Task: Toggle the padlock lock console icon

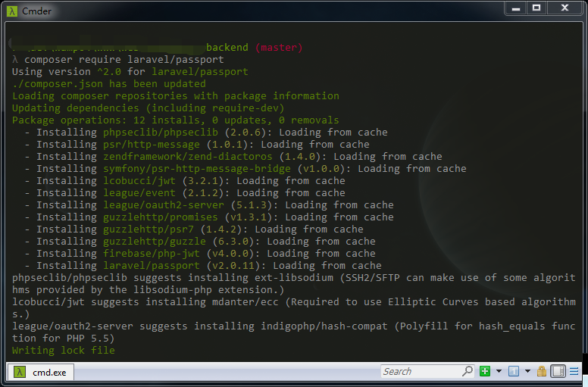Action: click(542, 371)
